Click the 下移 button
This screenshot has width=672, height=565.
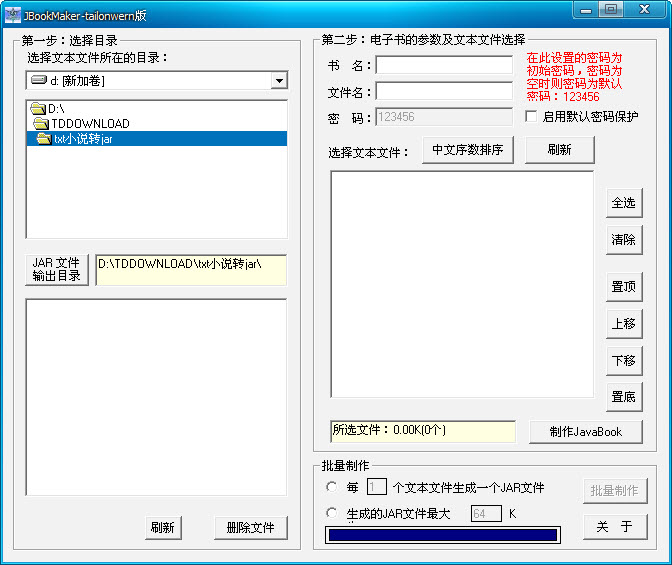click(623, 360)
